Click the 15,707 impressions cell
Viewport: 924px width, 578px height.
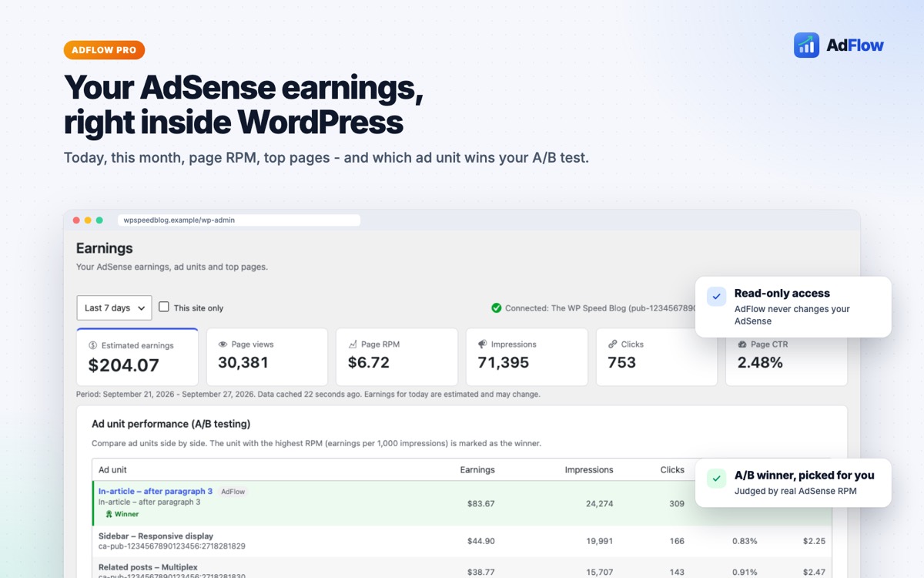tap(600, 572)
